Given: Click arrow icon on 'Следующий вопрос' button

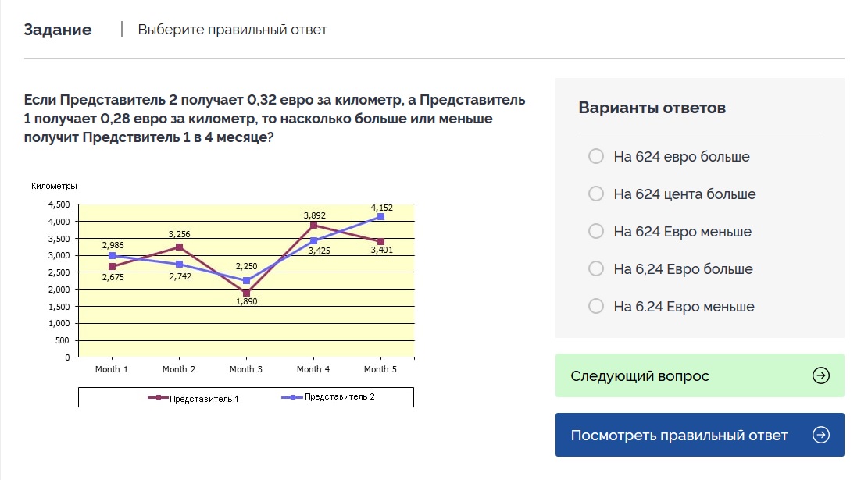Looking at the screenshot, I should click(x=820, y=375).
